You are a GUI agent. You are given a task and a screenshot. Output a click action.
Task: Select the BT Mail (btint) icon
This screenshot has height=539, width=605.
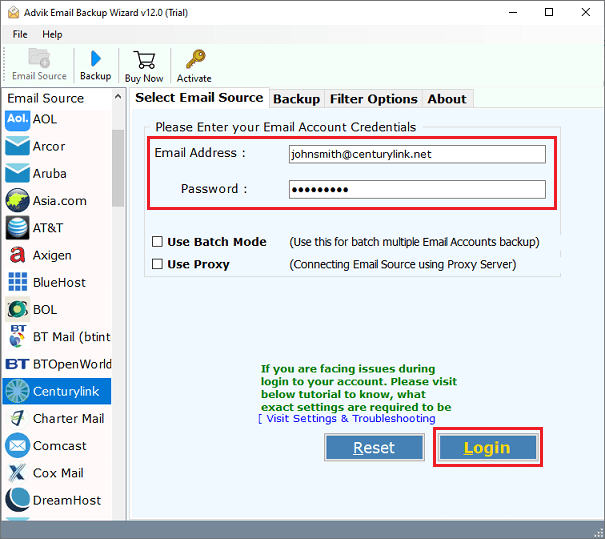pyautogui.click(x=17, y=336)
